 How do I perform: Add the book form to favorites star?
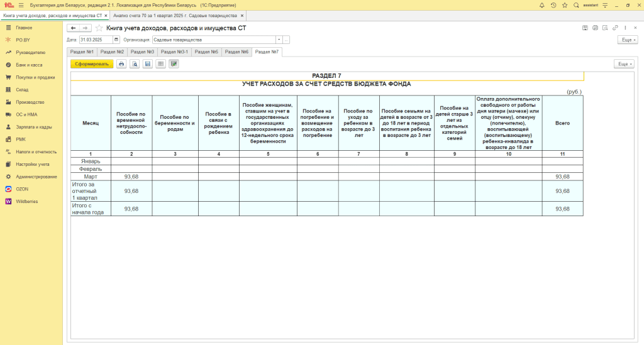pos(99,28)
